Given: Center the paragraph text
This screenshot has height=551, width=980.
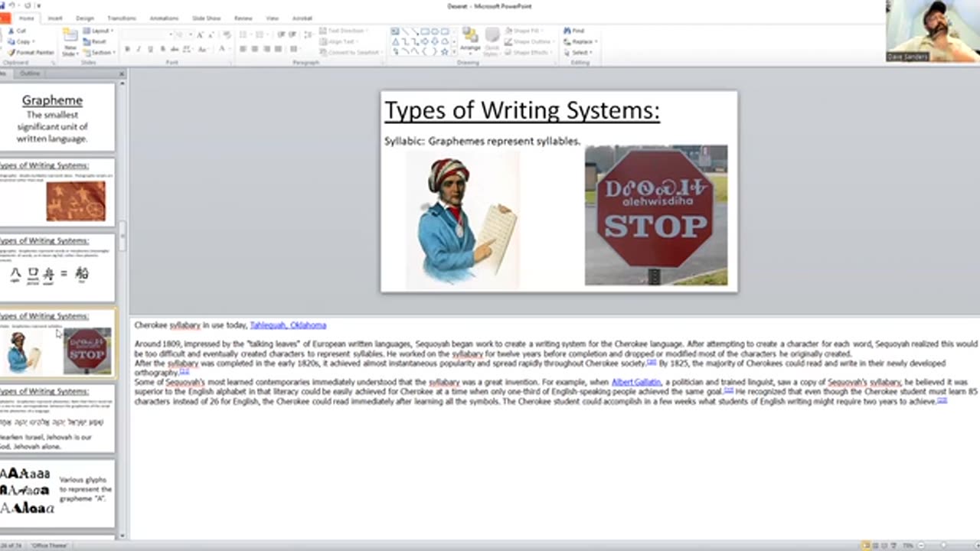Looking at the screenshot, I should point(255,49).
